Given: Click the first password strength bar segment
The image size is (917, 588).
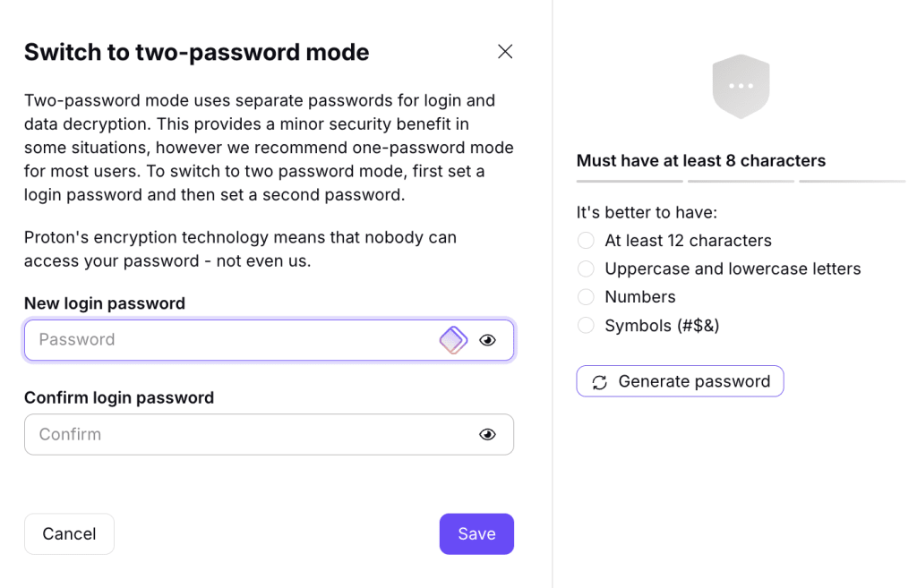Looking at the screenshot, I should (x=630, y=181).
